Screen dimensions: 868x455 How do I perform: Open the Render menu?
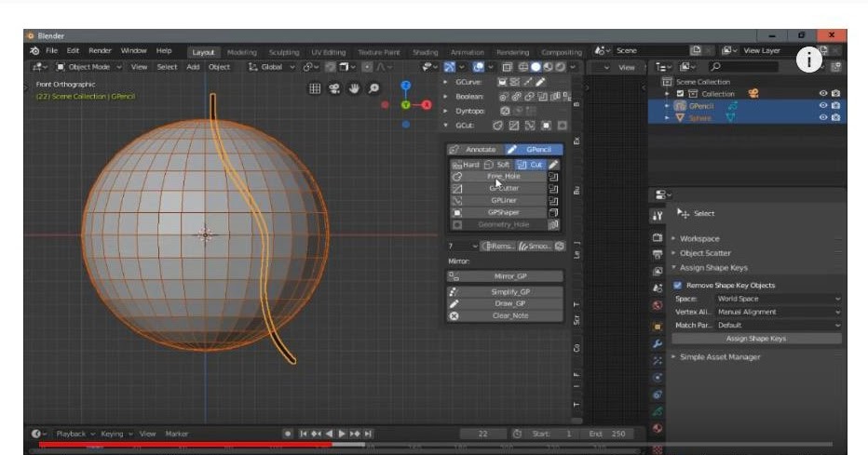click(x=101, y=51)
